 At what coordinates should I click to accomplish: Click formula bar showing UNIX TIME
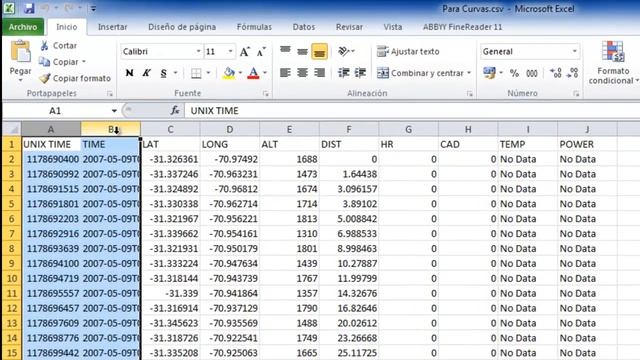click(412, 111)
